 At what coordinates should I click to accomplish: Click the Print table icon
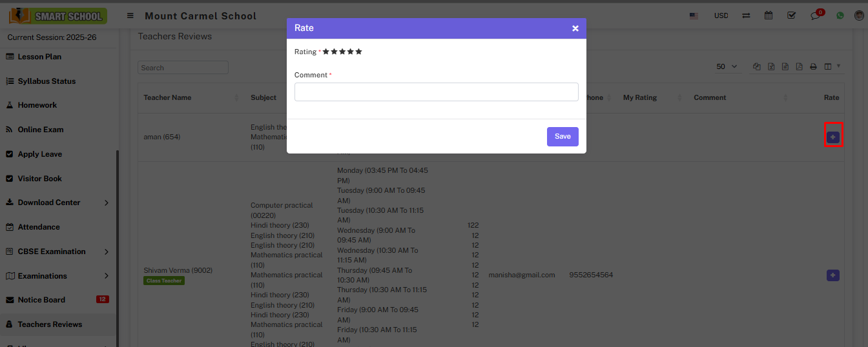pos(813,66)
